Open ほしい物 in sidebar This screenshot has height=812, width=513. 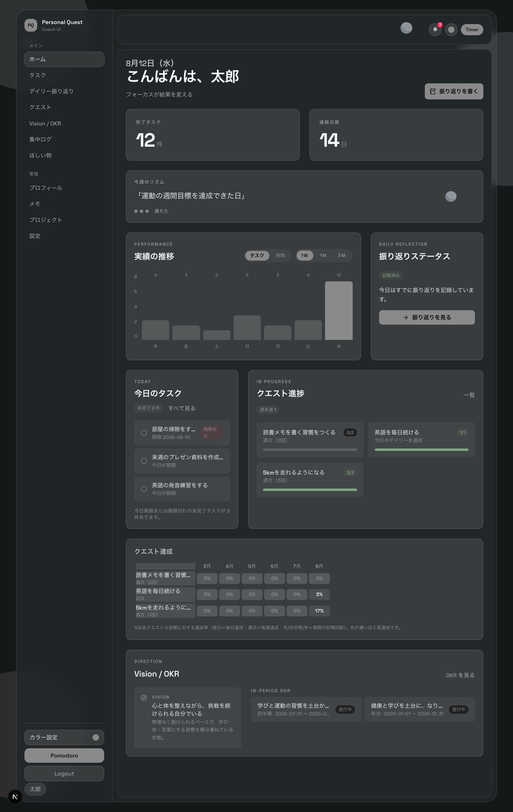(x=64, y=156)
